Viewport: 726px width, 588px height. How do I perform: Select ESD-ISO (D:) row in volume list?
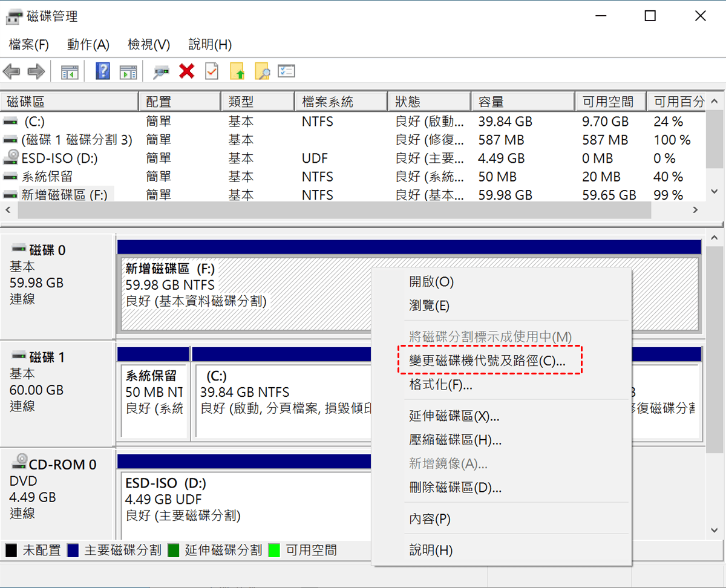tap(353, 158)
